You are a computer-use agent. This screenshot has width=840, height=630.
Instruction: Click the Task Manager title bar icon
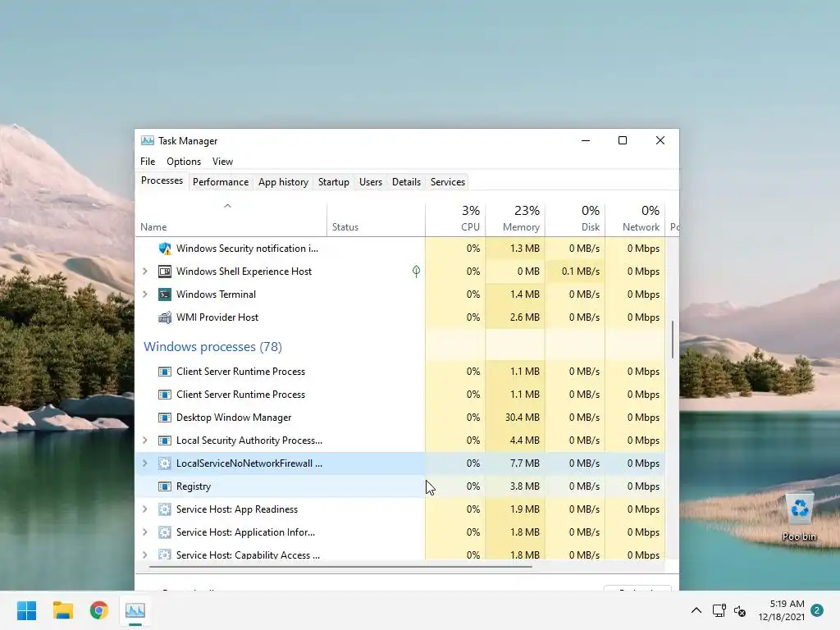click(148, 141)
